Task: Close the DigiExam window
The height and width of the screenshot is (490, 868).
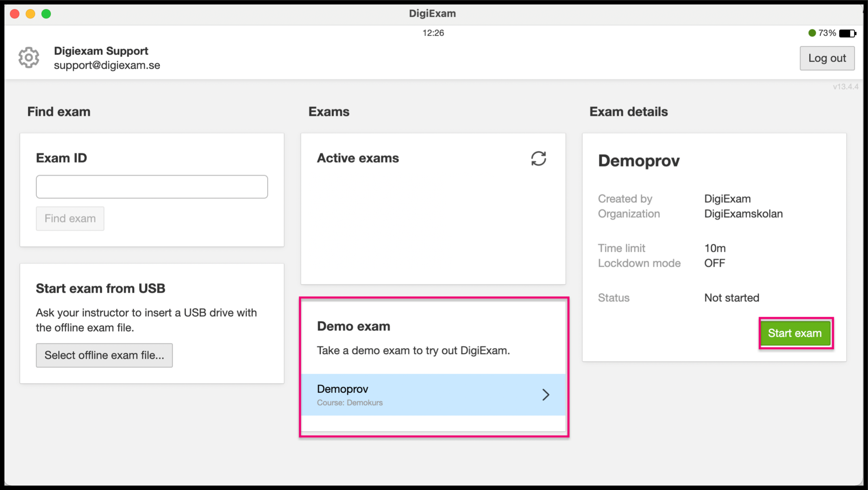Action: coord(15,14)
